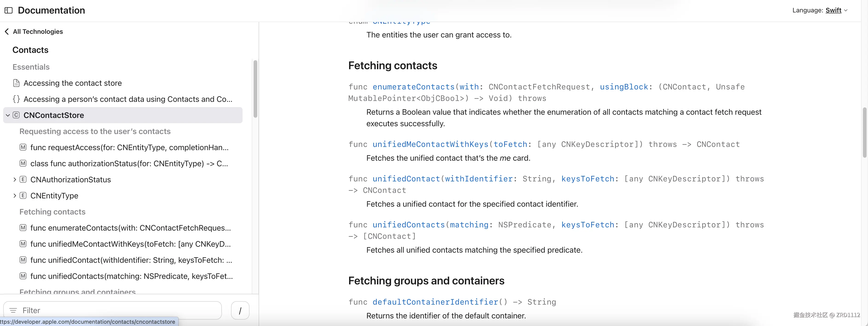Select unifiedContacts(matching:) in the sidebar
Image resolution: width=868 pixels, height=326 pixels.
131,276
